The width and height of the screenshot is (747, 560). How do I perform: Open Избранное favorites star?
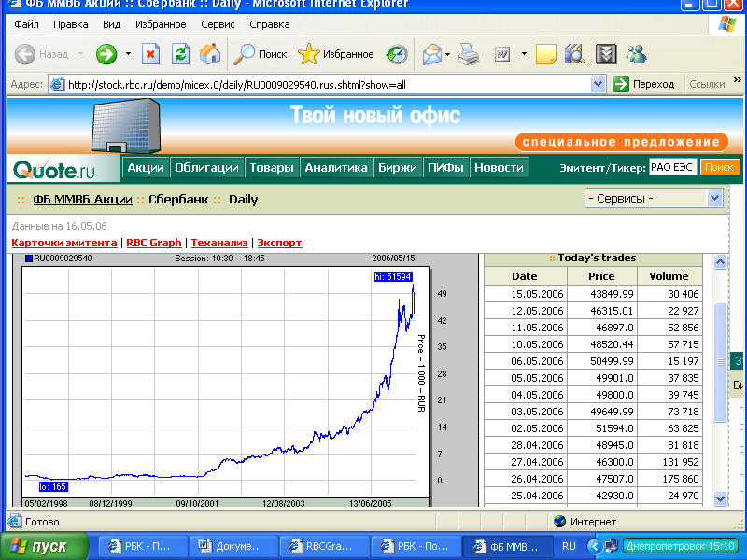[x=336, y=54]
